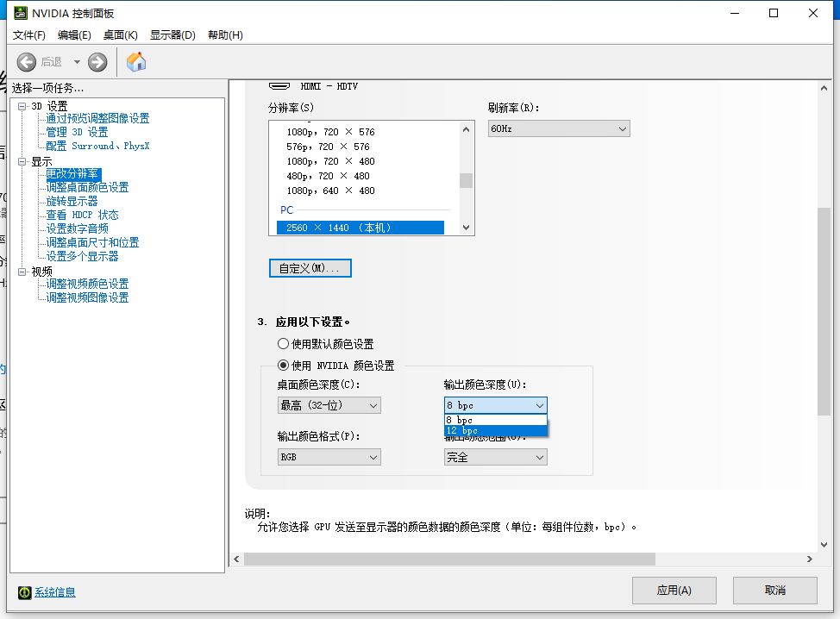Select resolution 576p, 720 × 576

coord(328,147)
